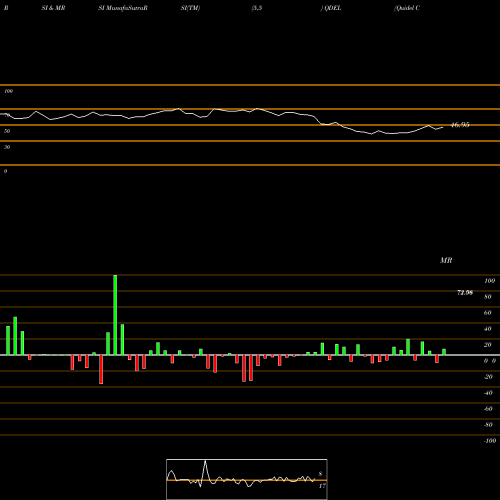Click the '17' label in mini chart
The image size is (500, 500).
322,486
